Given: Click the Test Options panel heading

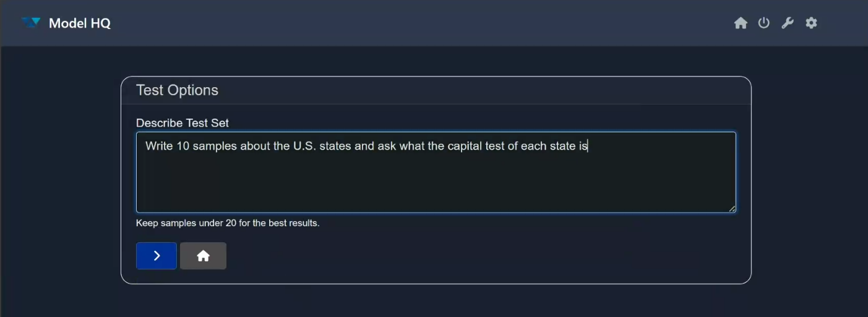Looking at the screenshot, I should (177, 90).
